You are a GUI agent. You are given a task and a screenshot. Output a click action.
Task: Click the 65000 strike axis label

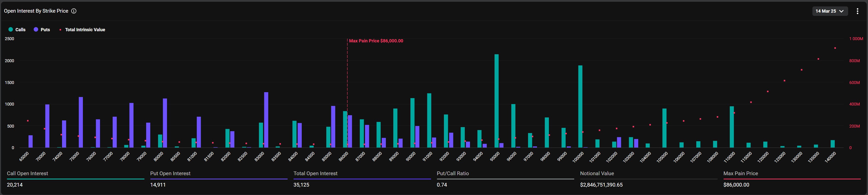click(24, 157)
